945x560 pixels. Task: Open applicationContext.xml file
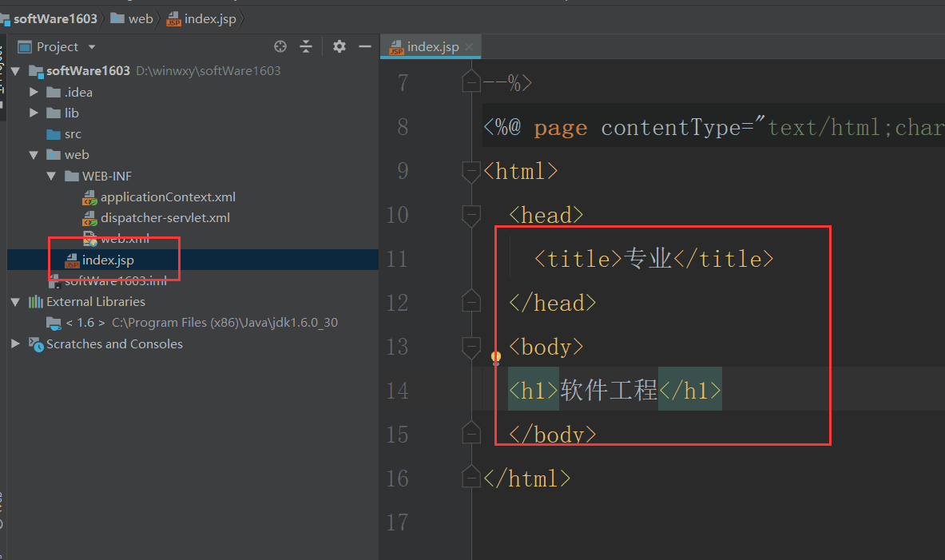coord(168,197)
